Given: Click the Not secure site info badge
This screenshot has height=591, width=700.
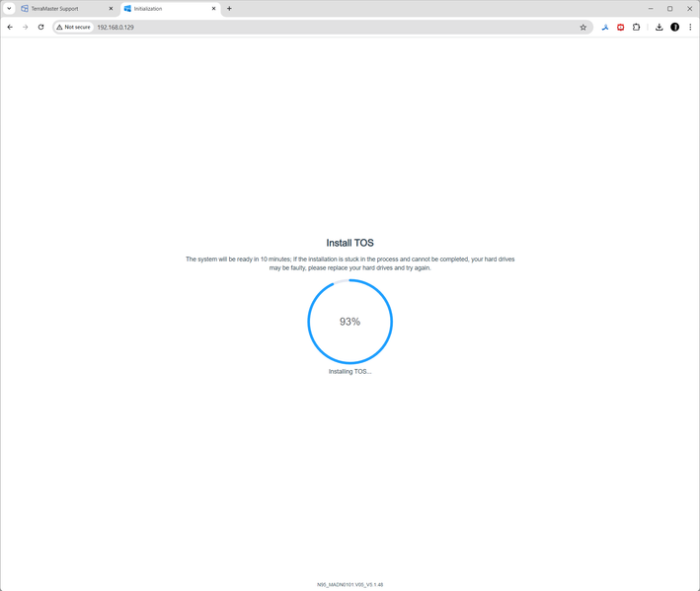Looking at the screenshot, I should 73,28.
